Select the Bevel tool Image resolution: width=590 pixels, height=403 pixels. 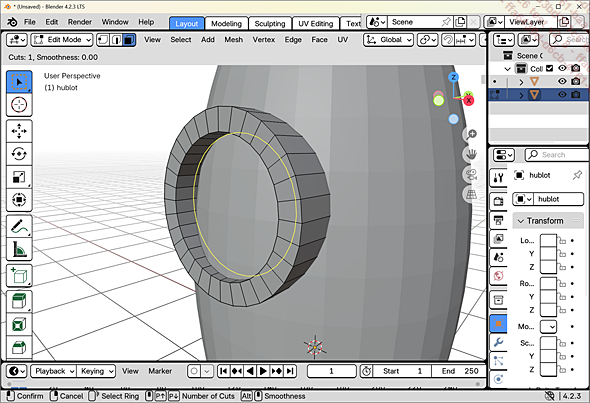pyautogui.click(x=19, y=347)
